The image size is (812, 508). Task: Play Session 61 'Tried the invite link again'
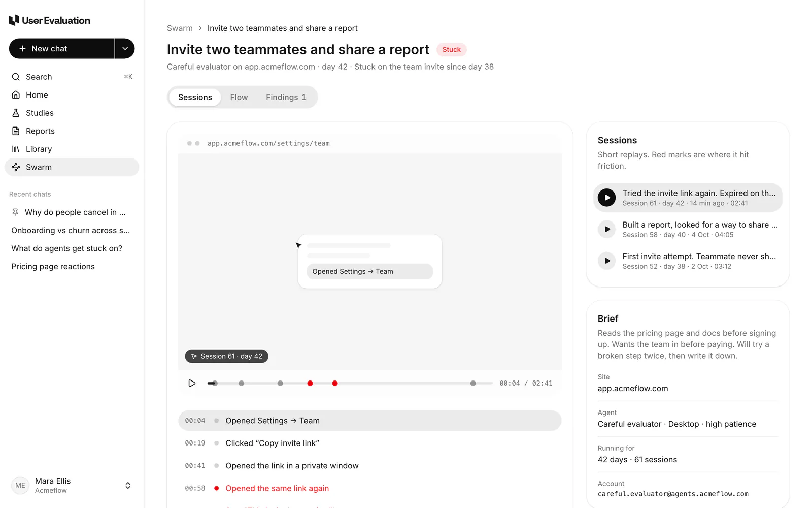click(607, 198)
